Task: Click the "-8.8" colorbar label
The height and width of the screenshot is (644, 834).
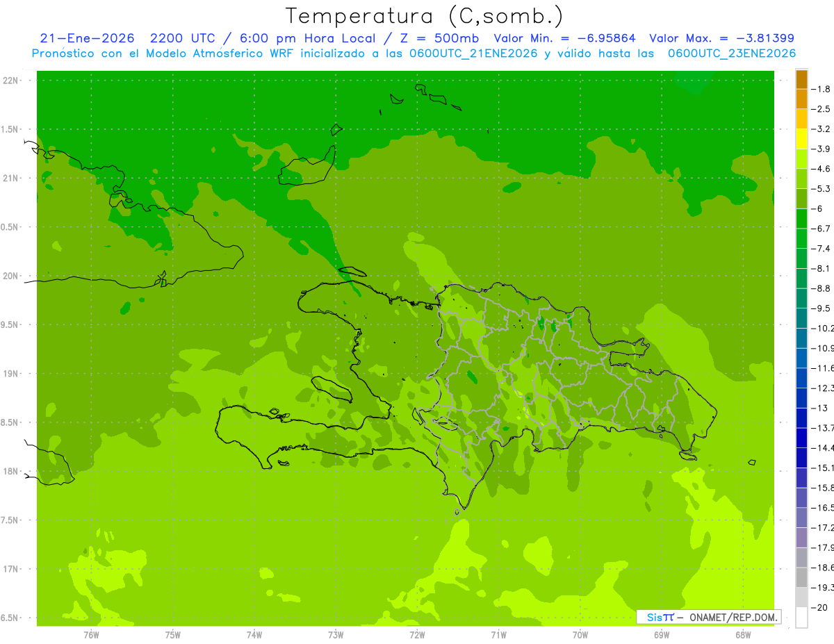Action: (822, 288)
